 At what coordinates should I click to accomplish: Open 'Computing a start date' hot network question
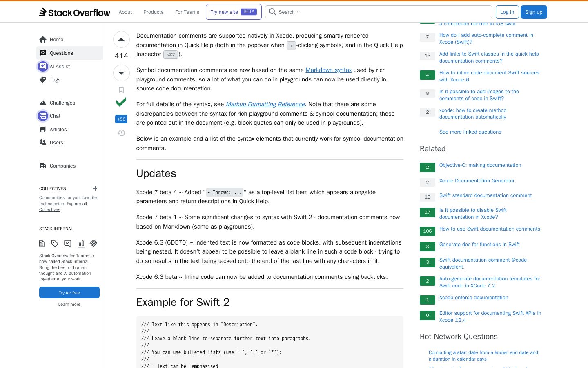[483, 356]
